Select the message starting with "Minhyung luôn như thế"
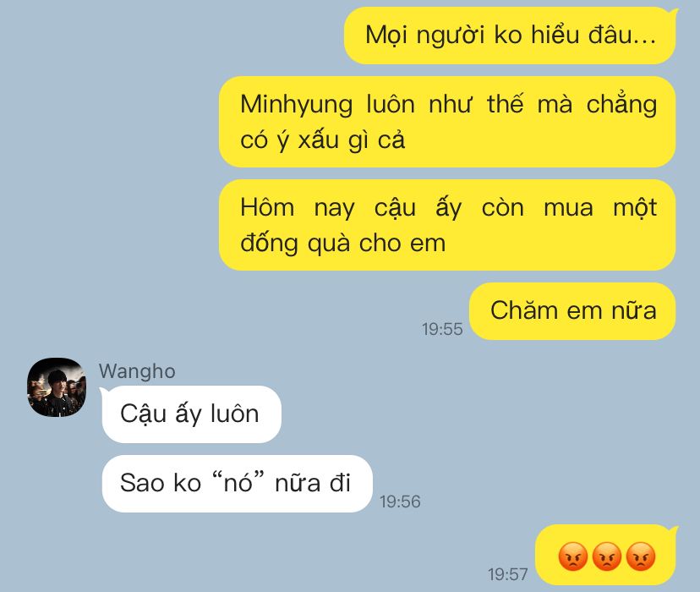The image size is (700, 592). tap(447, 122)
